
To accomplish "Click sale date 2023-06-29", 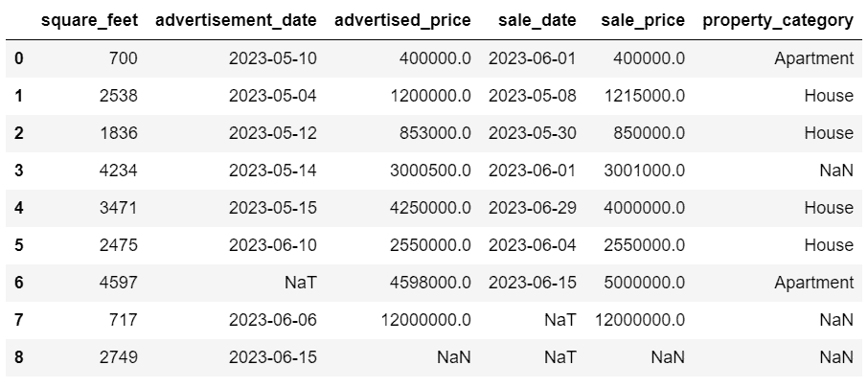I will click(x=532, y=208).
